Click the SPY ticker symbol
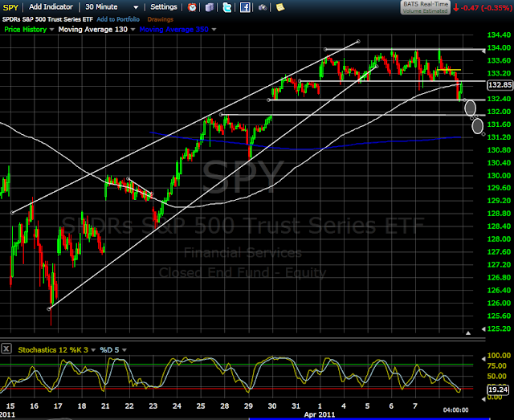 pos(10,7)
